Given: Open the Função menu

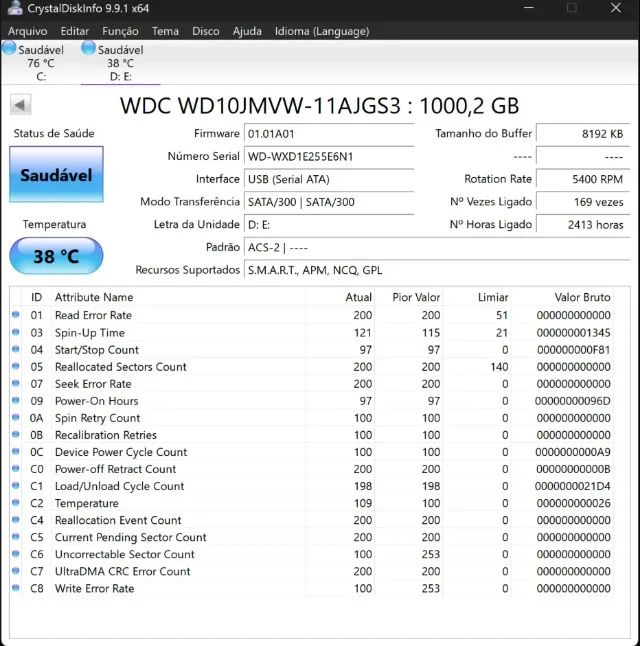Looking at the screenshot, I should pyautogui.click(x=120, y=31).
